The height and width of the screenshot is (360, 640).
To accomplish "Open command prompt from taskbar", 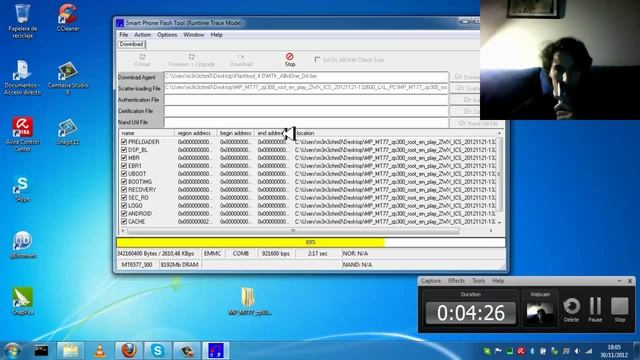I will (41, 351).
